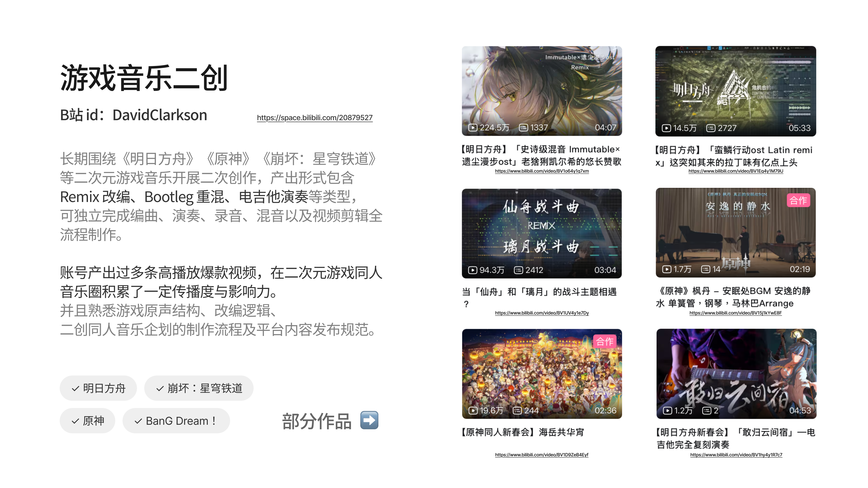
Task: Click the title 《原神》枫丹 – 安眠处BGM 安逸的静水
Action: pos(733,297)
